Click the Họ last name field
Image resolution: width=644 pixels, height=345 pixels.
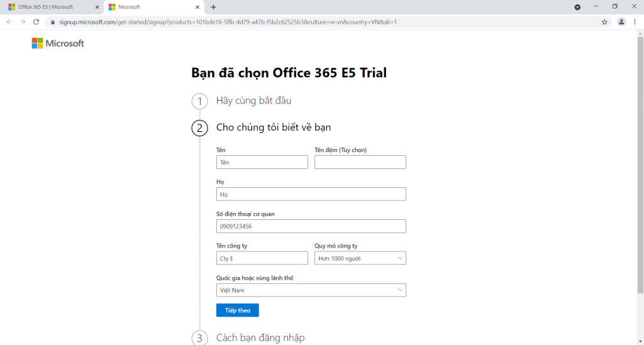(x=311, y=194)
